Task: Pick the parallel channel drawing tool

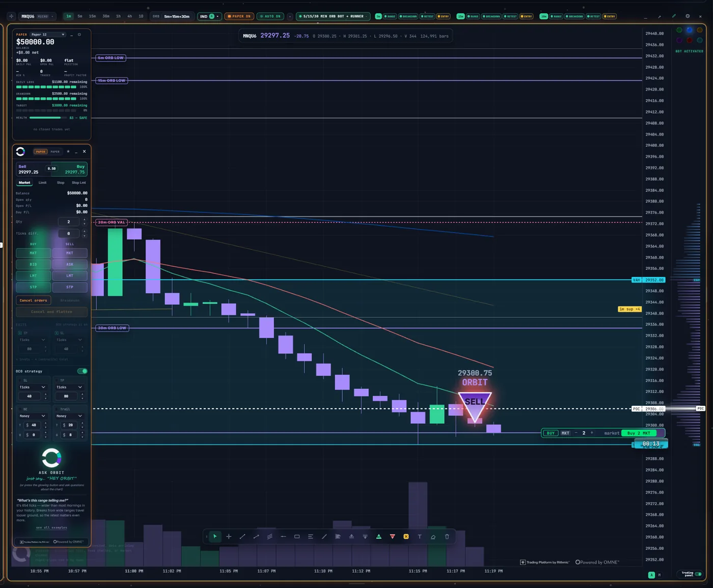Action: coord(270,537)
